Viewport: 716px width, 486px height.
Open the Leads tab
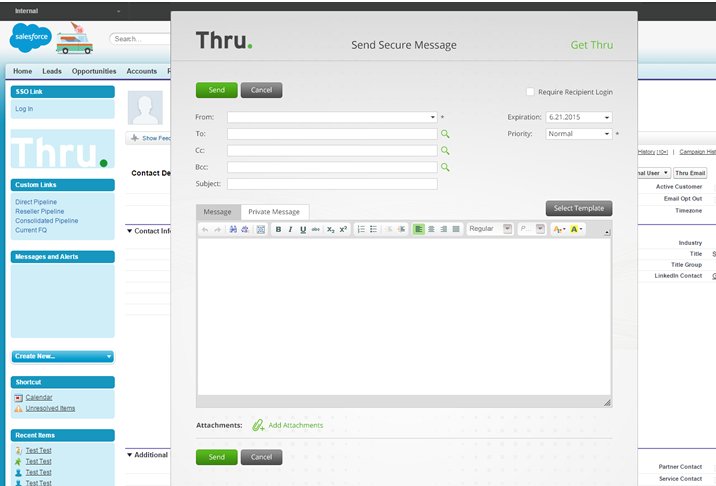click(52, 71)
